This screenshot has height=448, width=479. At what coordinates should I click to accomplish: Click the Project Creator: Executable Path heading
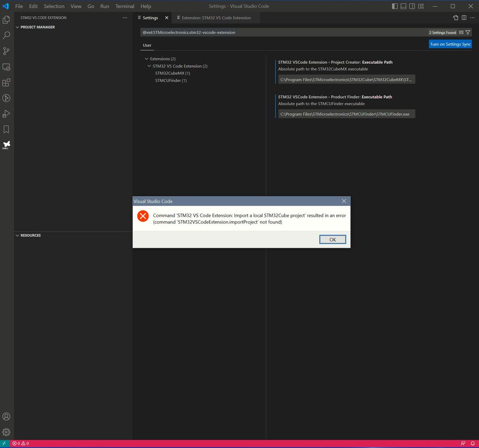point(335,62)
